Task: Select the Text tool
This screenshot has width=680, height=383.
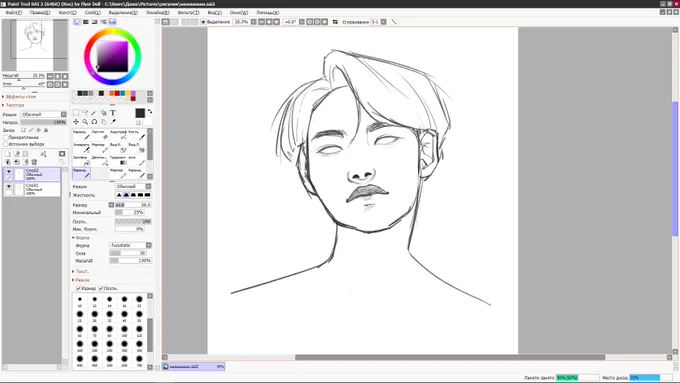Action: (113, 113)
